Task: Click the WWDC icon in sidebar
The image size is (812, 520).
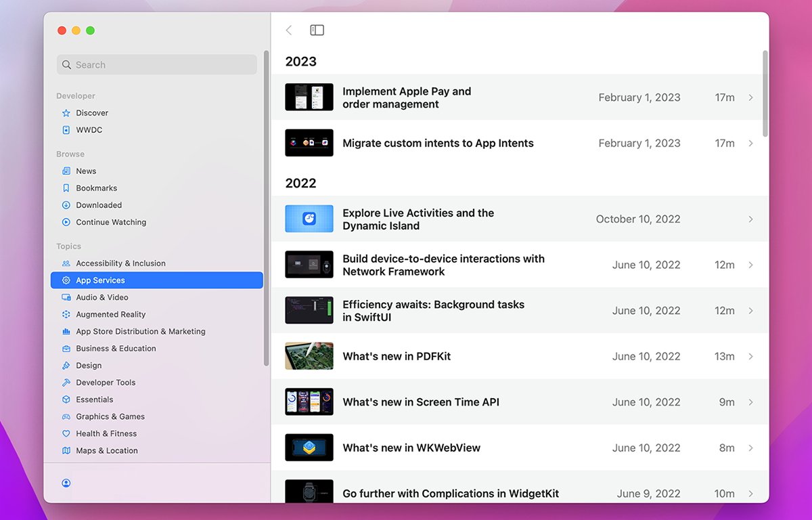Action: tap(66, 130)
